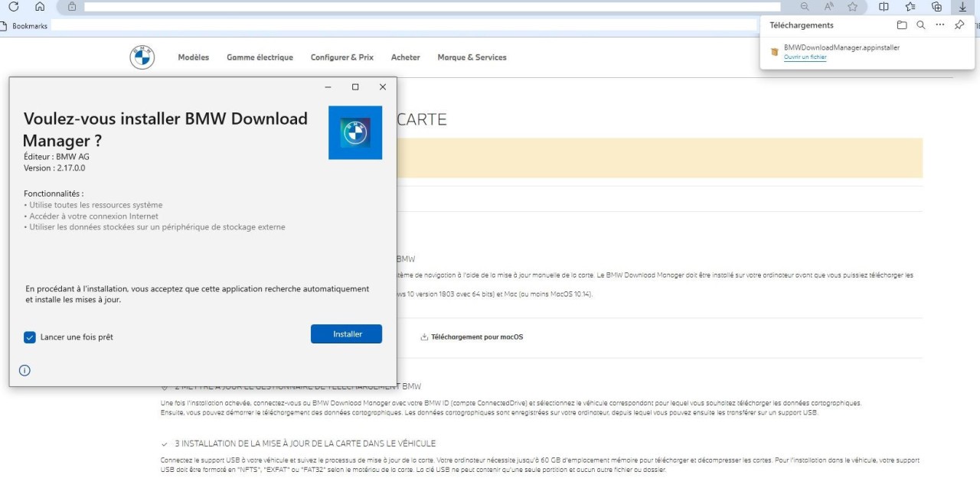Screen dimensions: 980x488
Task: Open the Configurer & Prix menu
Action: tap(342, 57)
